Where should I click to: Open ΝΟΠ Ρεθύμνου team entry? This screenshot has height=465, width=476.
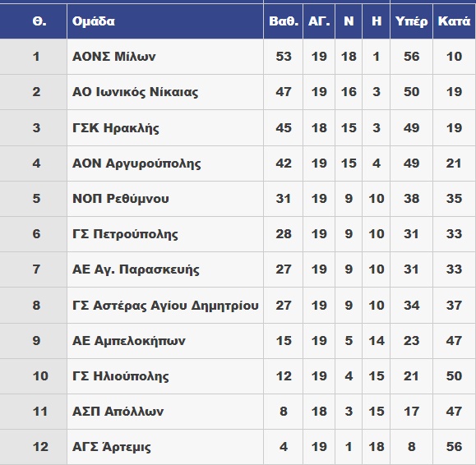point(120,199)
